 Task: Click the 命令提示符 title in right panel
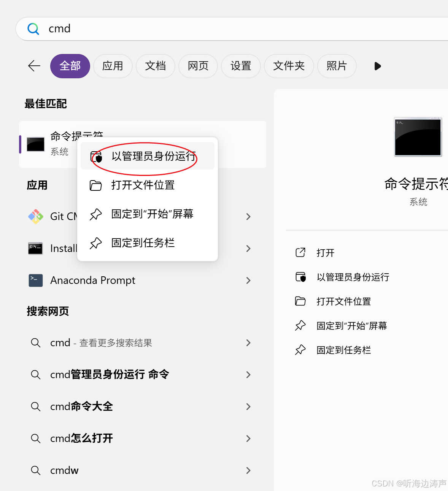click(x=416, y=184)
